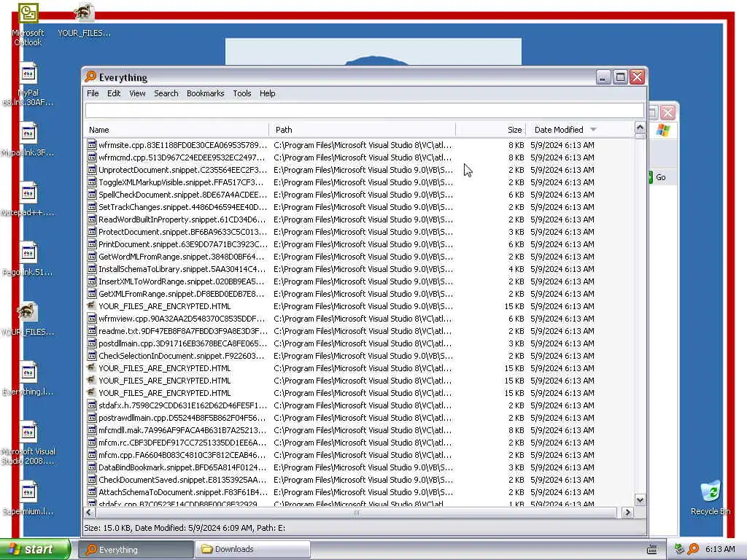Click icon of CheckSelectionInDocument.snippet row
This screenshot has height=560, width=747.
tap(92, 355)
